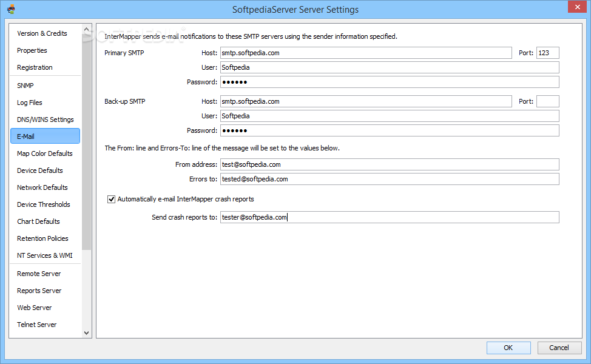Focus the Back-up SMTP User field

click(x=390, y=116)
